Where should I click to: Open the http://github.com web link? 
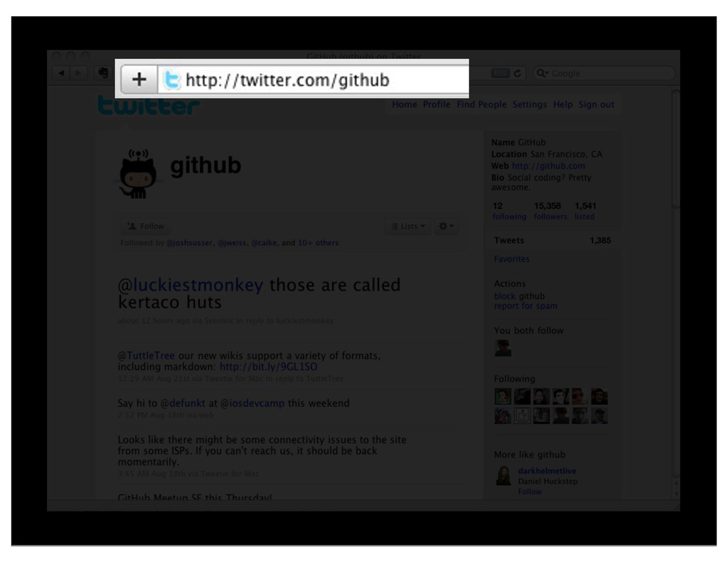[548, 166]
